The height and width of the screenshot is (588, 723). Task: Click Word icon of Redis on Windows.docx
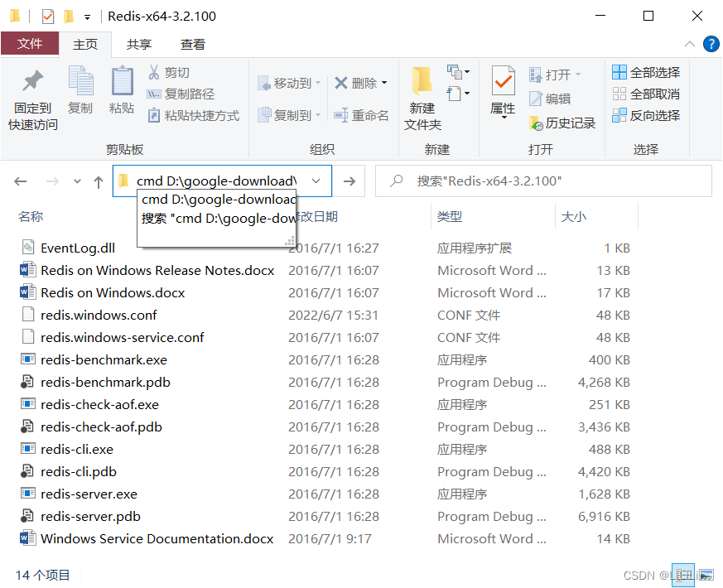click(x=27, y=292)
